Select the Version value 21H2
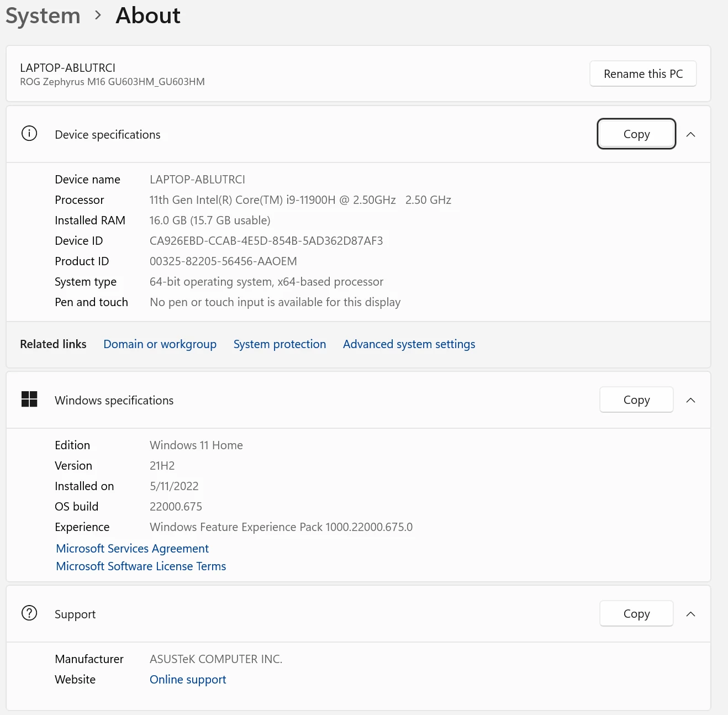Viewport: 728px width, 715px height. pos(162,466)
